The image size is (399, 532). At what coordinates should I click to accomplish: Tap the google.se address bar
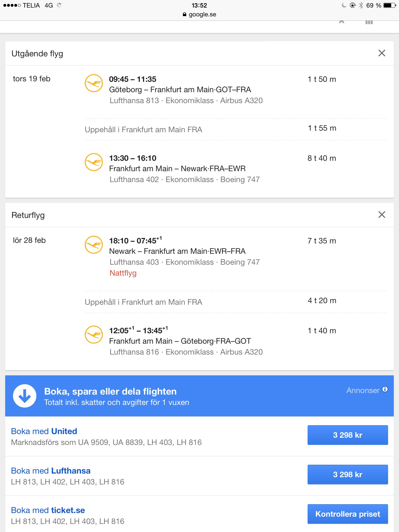199,14
